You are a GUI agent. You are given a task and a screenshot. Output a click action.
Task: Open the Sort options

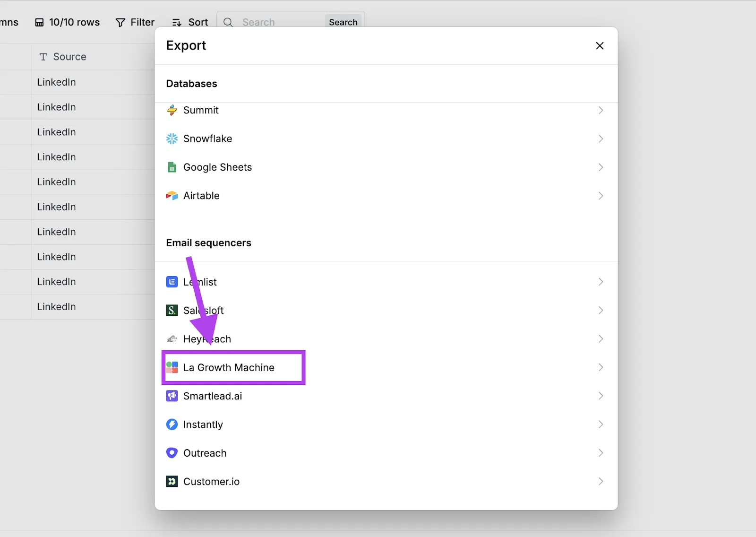tap(190, 22)
